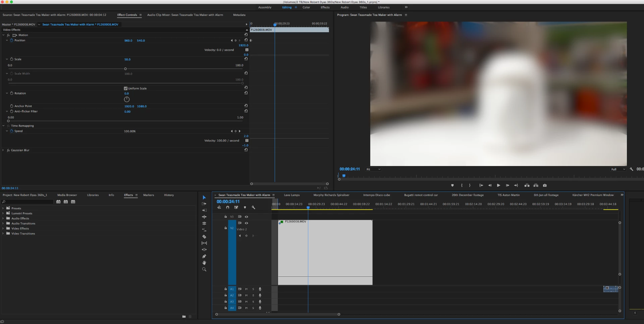Open the Fit zoom level dropdown
Viewport: 644px width, 324px height.
pos(373,169)
